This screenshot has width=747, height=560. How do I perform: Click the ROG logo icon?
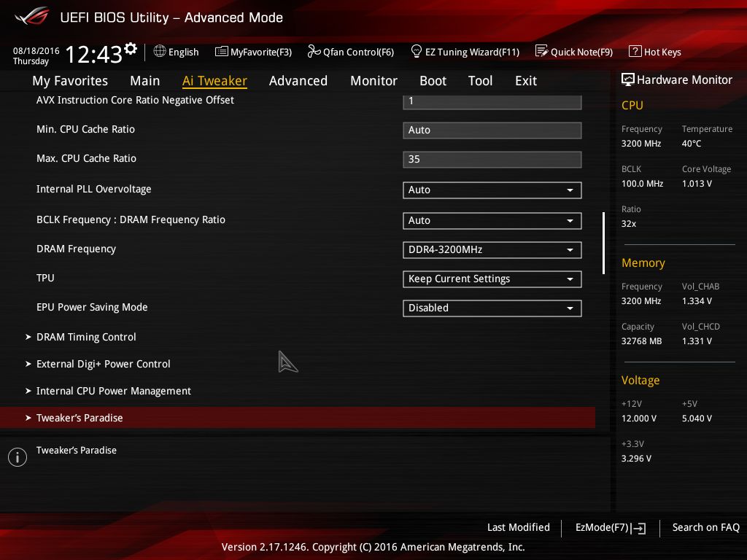(x=32, y=16)
